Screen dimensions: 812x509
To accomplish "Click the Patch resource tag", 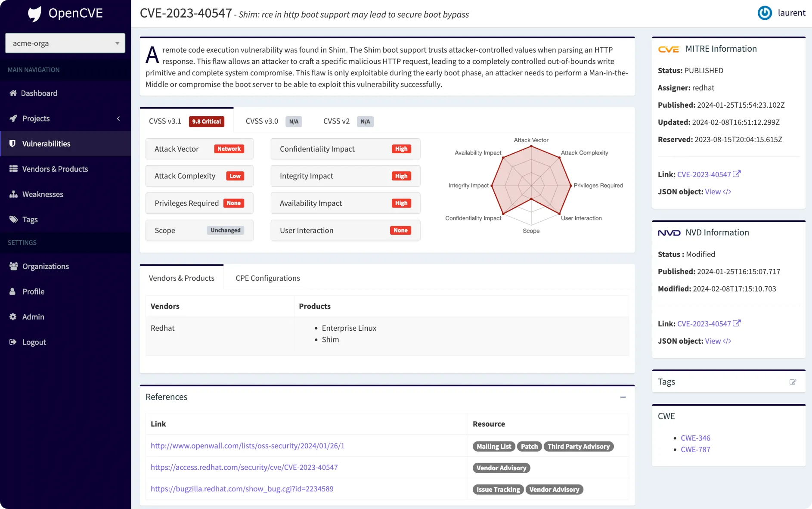I will pyautogui.click(x=529, y=447).
